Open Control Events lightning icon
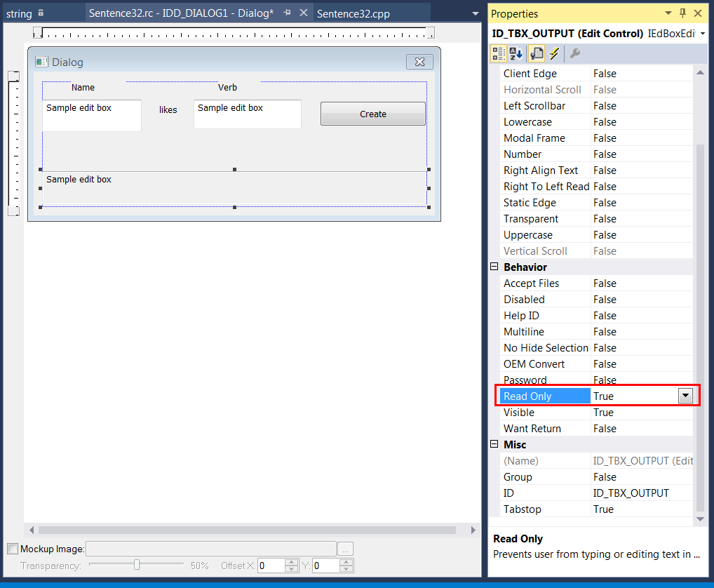 [x=554, y=54]
